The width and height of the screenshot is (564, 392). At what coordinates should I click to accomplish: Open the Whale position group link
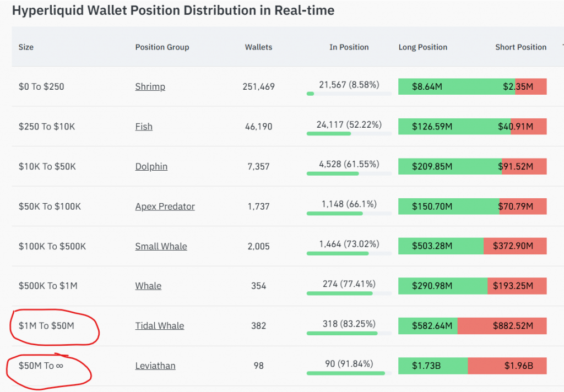click(148, 286)
